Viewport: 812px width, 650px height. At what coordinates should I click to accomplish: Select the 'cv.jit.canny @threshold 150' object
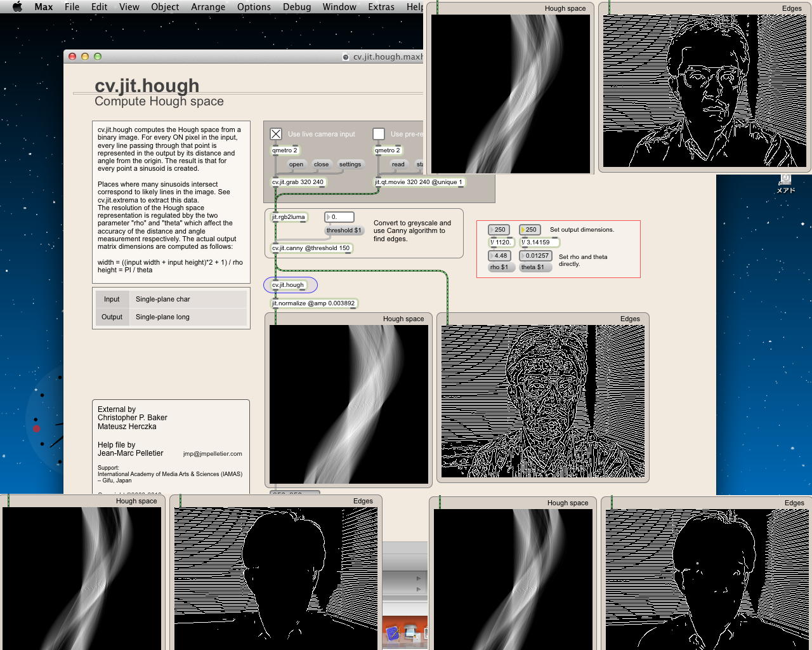click(311, 248)
